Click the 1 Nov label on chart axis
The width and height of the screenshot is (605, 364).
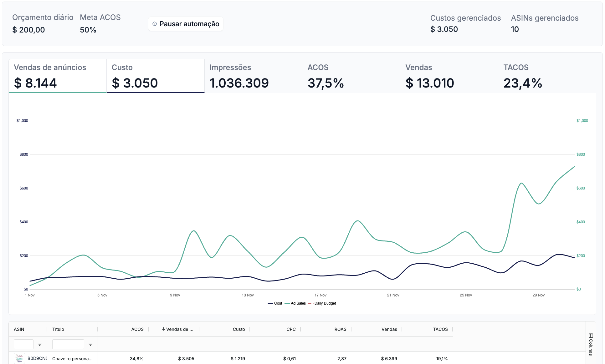click(30, 295)
